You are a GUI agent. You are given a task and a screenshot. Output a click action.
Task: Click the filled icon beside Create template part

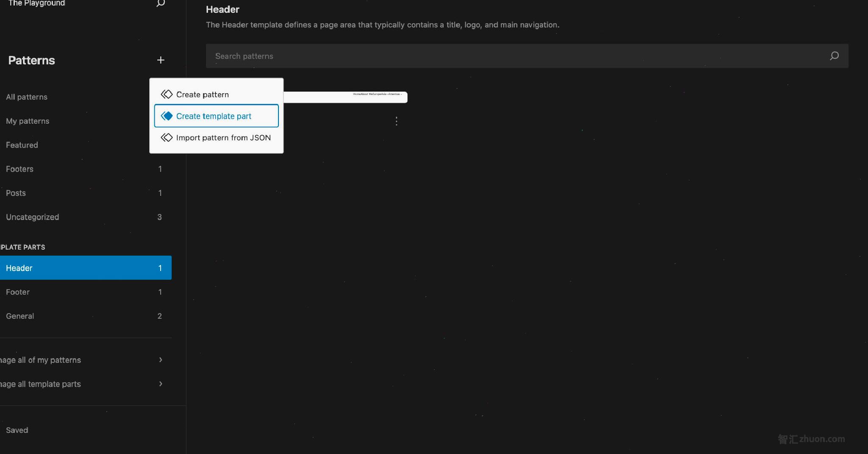pos(167,116)
